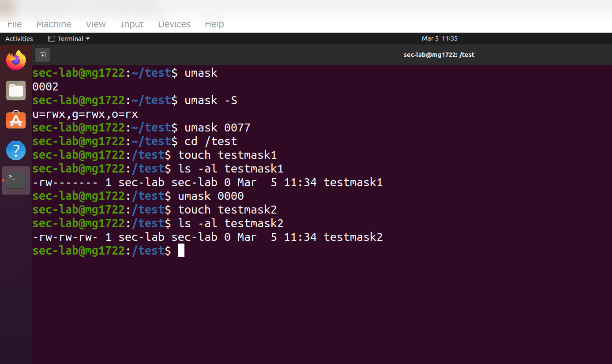The width and height of the screenshot is (612, 364).
Task: Open the Files manager dock icon
Action: click(16, 90)
